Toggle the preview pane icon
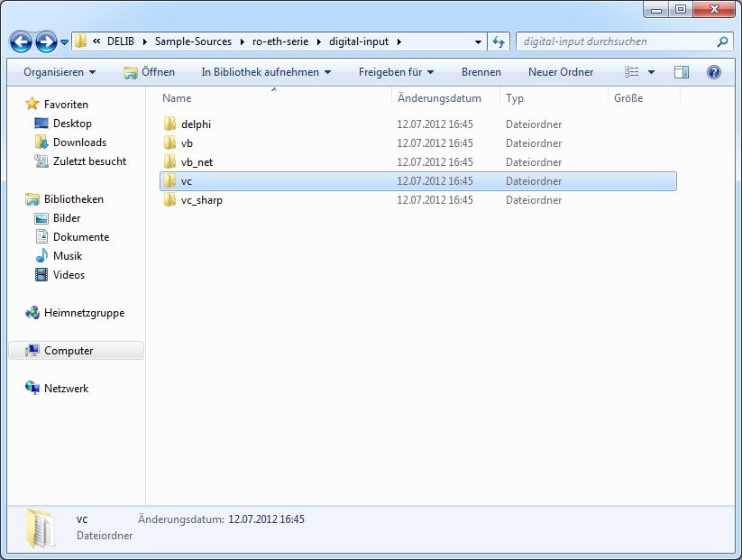The image size is (742, 560). [x=682, y=72]
